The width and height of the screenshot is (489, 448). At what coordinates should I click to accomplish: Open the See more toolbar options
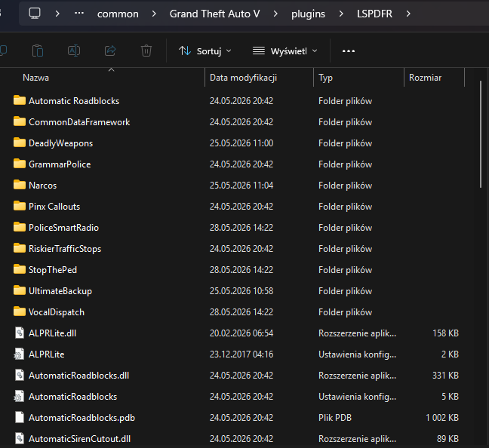tap(349, 51)
